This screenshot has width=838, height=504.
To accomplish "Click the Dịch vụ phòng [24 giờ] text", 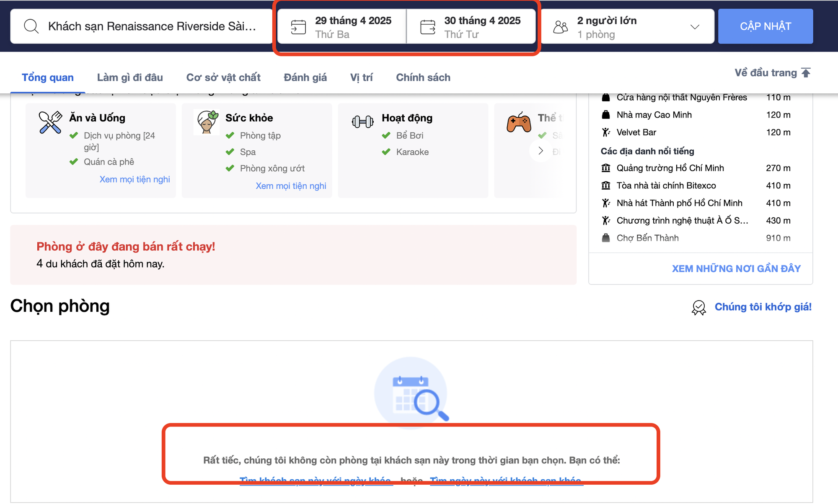I will point(119,141).
